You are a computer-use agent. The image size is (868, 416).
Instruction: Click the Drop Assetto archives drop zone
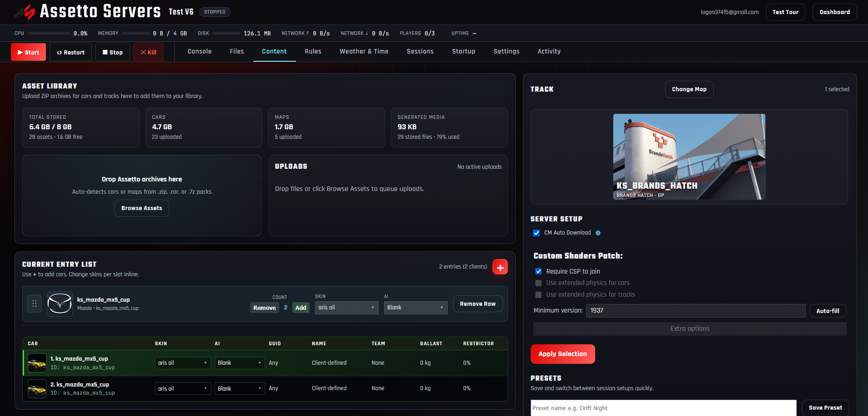[x=142, y=196]
